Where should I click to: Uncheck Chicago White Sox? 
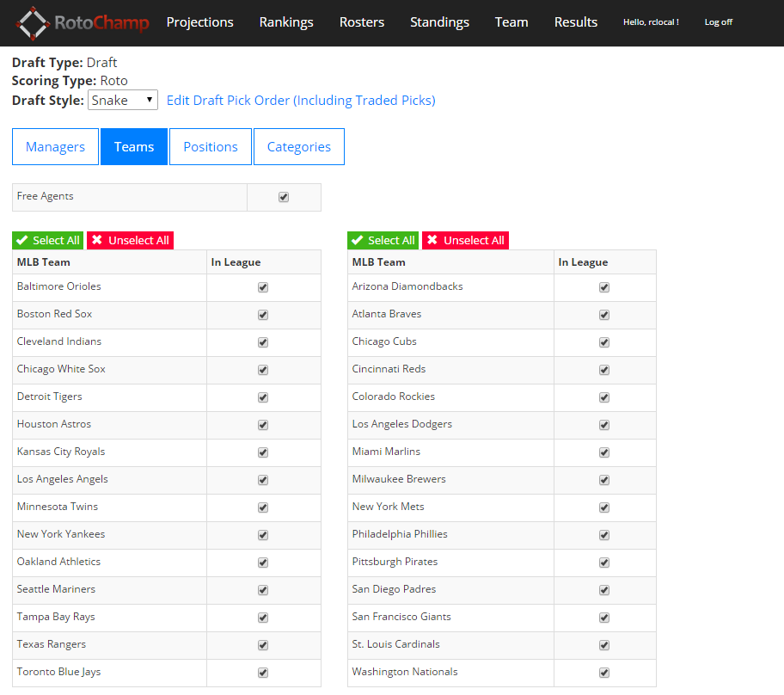pos(263,370)
